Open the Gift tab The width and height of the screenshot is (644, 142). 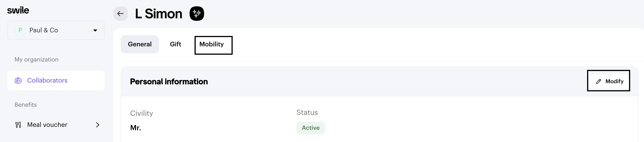pyautogui.click(x=175, y=44)
